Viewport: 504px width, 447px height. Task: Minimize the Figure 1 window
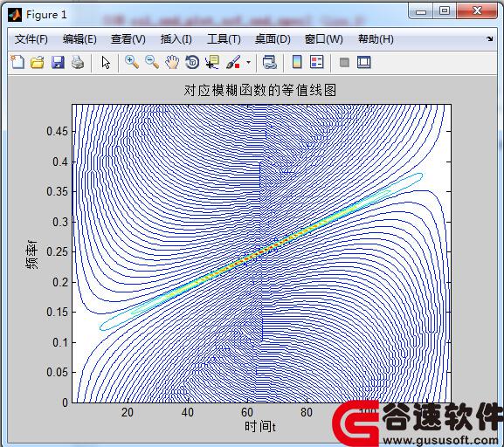421,11
